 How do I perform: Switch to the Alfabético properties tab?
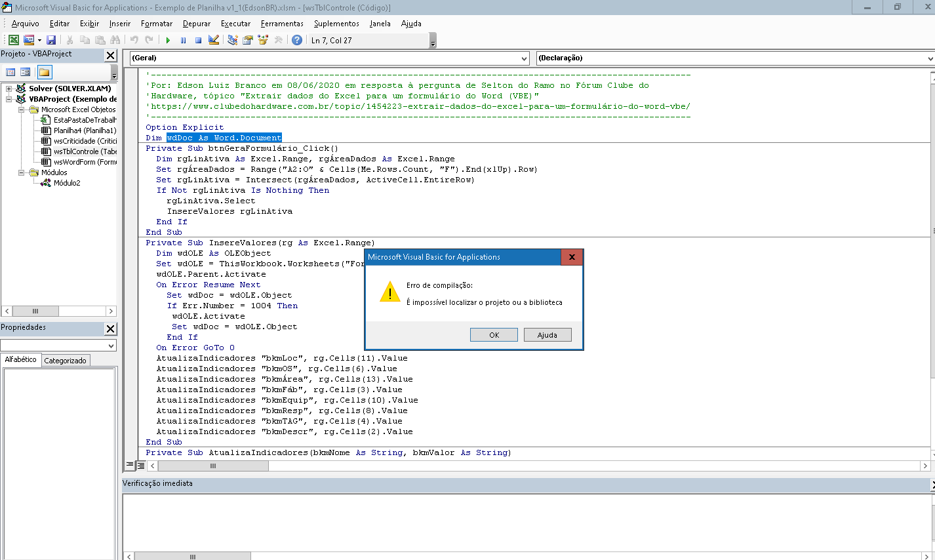(x=21, y=360)
